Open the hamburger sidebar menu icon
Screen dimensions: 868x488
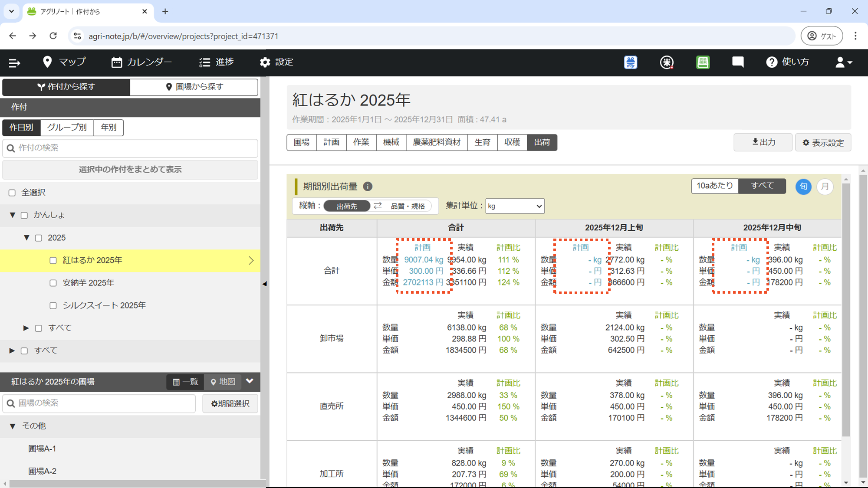14,63
